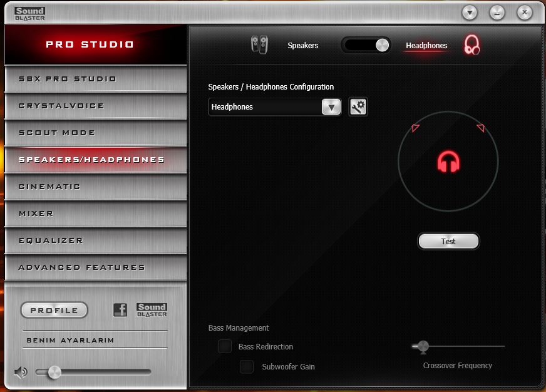The height and width of the screenshot is (392, 546).
Task: Click the left channel red triangle marker
Action: 415,128
